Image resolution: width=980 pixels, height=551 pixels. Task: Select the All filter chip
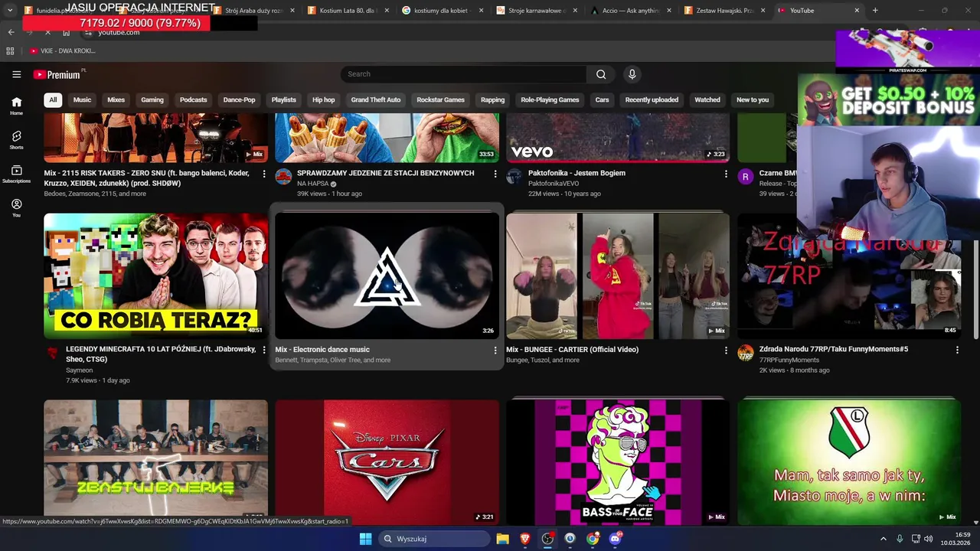(x=53, y=99)
